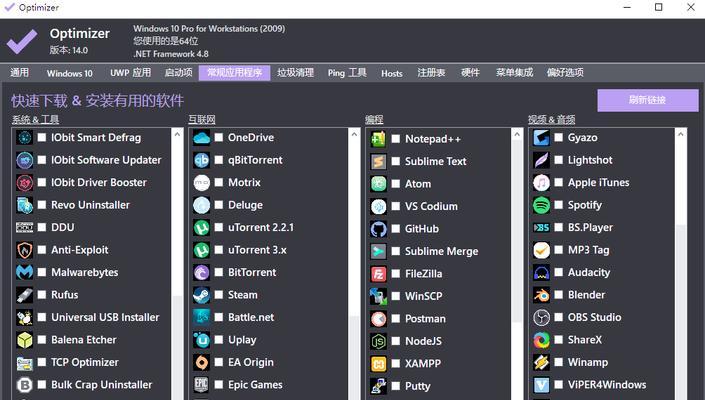Click the Sublime Merge entry text
Screen dimensions: 705x400
pos(442,251)
